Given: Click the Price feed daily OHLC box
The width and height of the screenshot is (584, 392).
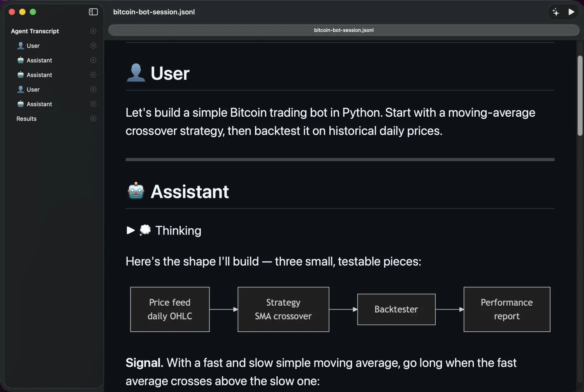Looking at the screenshot, I should [170, 310].
